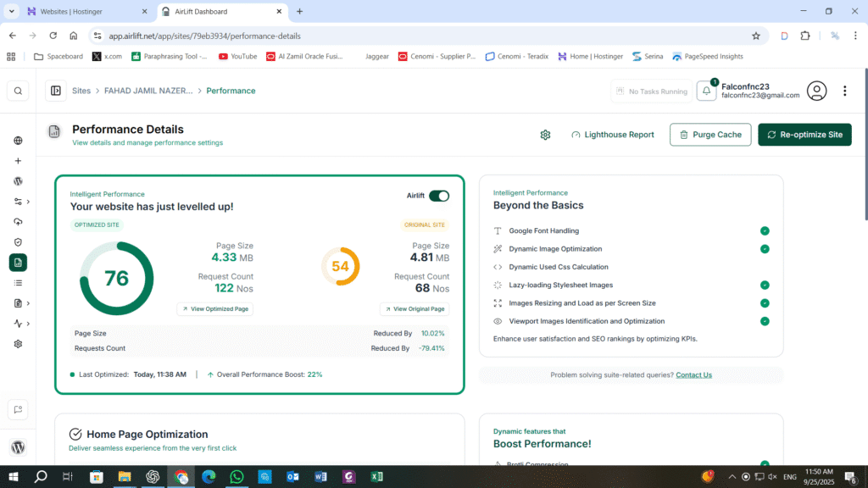The width and height of the screenshot is (868, 488).
Task: Toggle Lazy-loading Stylesheet Images green check
Action: pyautogui.click(x=765, y=285)
